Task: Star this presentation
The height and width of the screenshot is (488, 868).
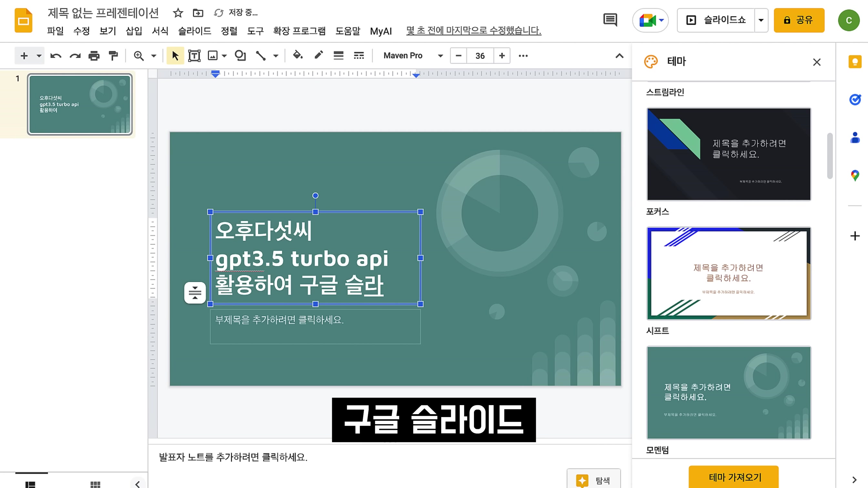Action: (x=178, y=13)
